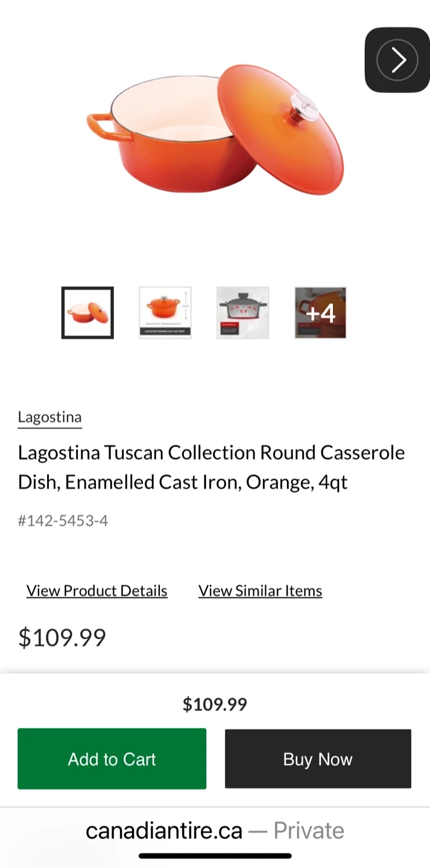Select the first highlighted casserole thumbnail

click(87, 312)
